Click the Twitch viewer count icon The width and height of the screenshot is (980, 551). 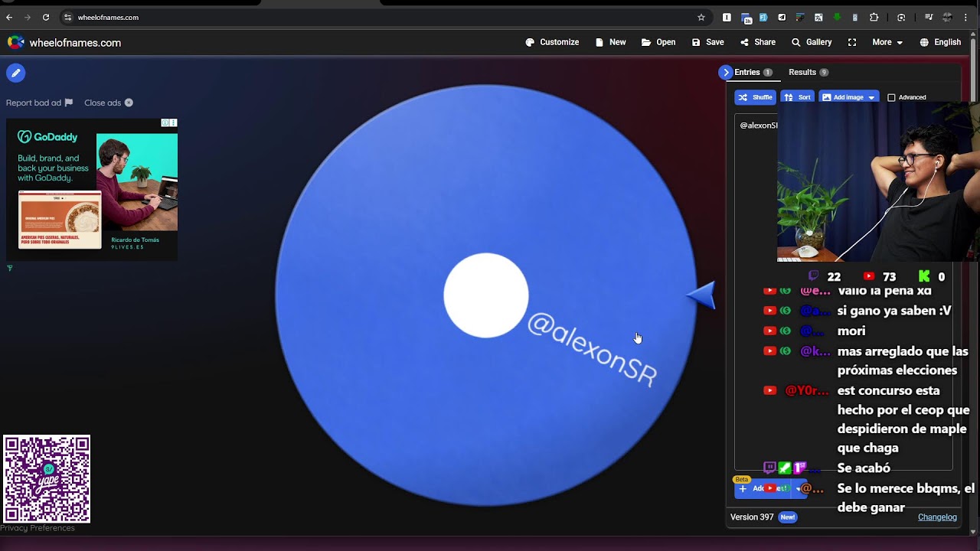point(813,276)
